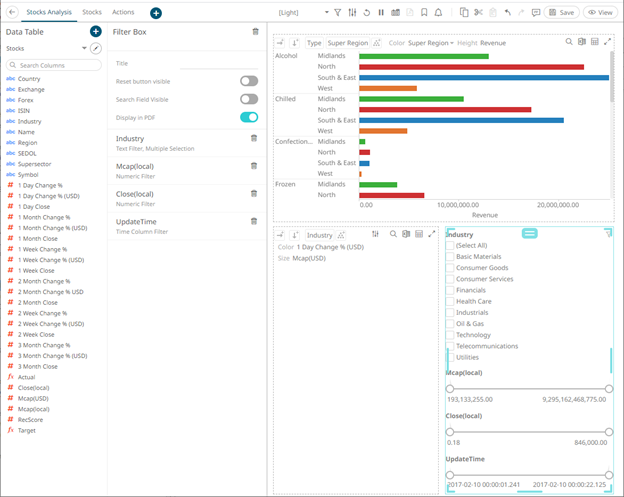Switch to the Stocks tab
The width and height of the screenshot is (624, 497).
click(92, 12)
